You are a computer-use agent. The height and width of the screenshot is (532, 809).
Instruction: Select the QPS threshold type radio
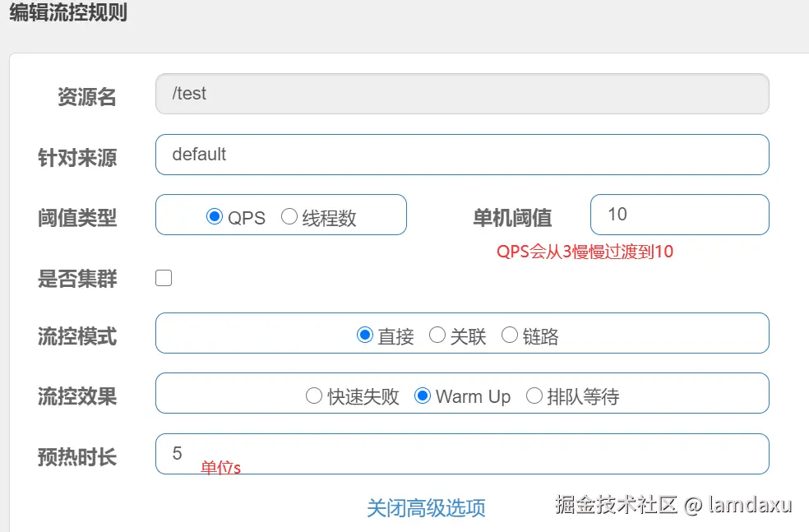215,217
